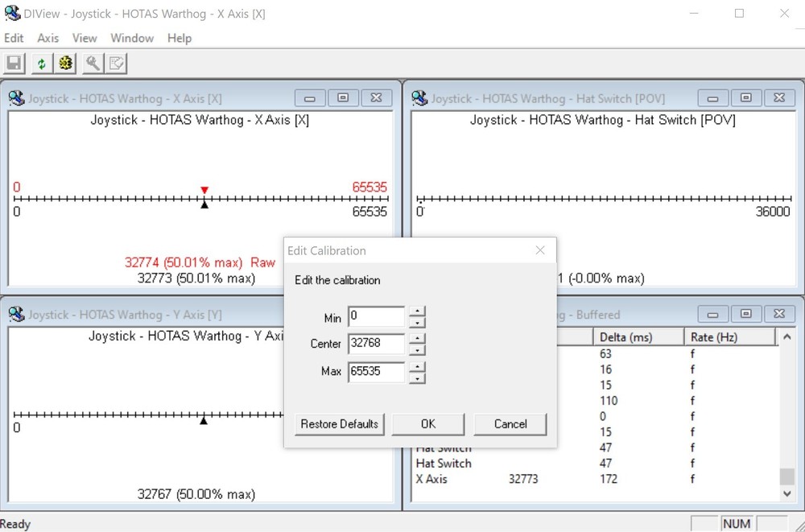
Task: Close the Edit Calibration dialog with X
Action: (x=540, y=250)
